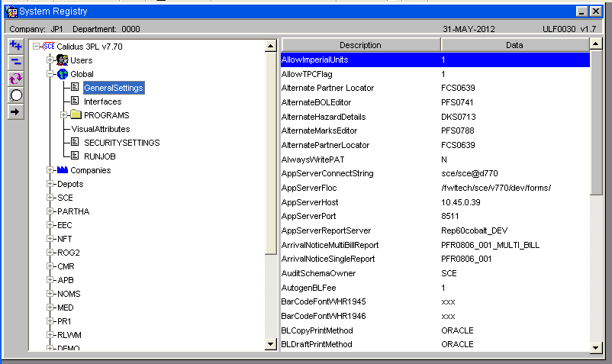Expand the PR1 tree node
This screenshot has width=612, height=364.
pos(50,321)
